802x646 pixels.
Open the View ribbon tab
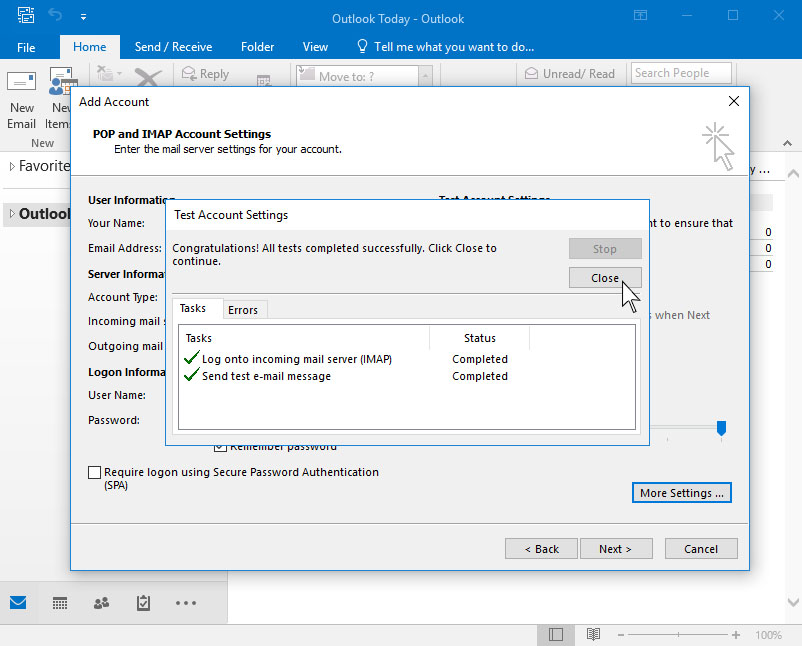coord(315,47)
